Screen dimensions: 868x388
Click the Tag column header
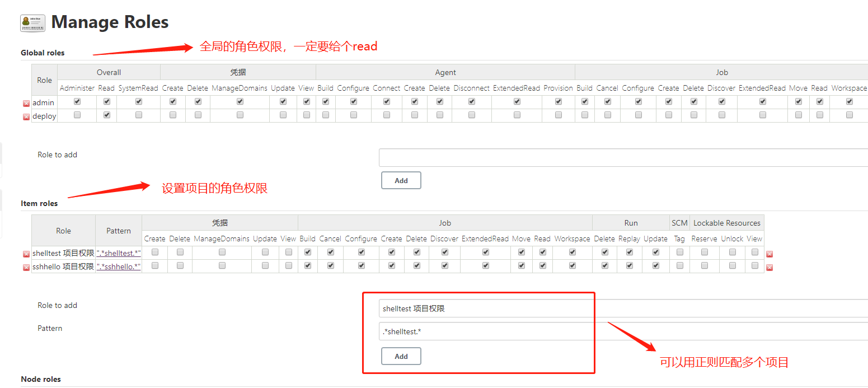[x=679, y=239]
